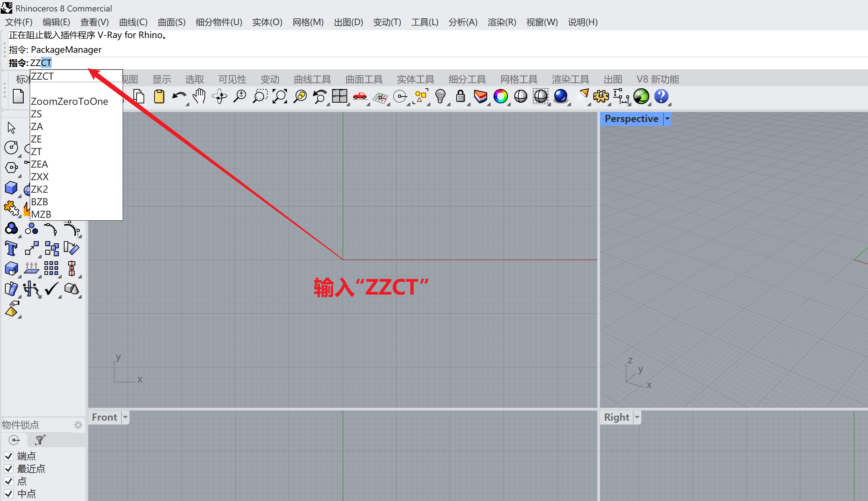Open the four-viewport layout icon
The width and height of the screenshot is (868, 501).
click(339, 97)
